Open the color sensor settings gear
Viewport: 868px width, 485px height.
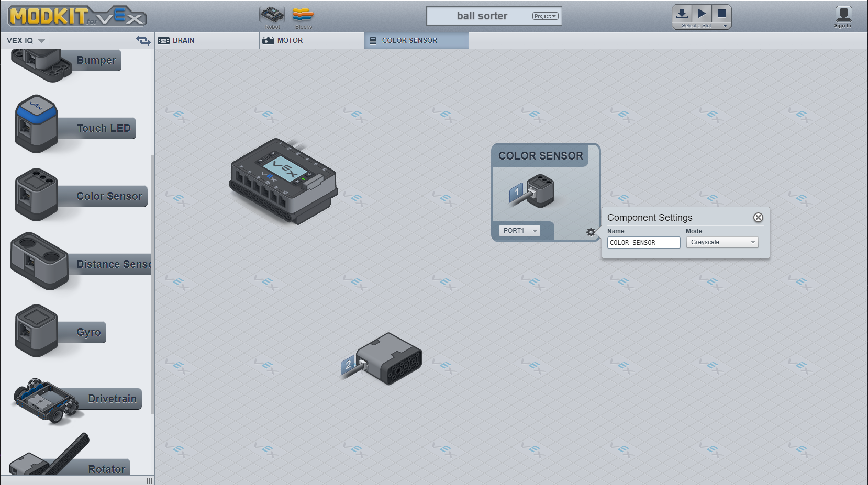pyautogui.click(x=591, y=232)
